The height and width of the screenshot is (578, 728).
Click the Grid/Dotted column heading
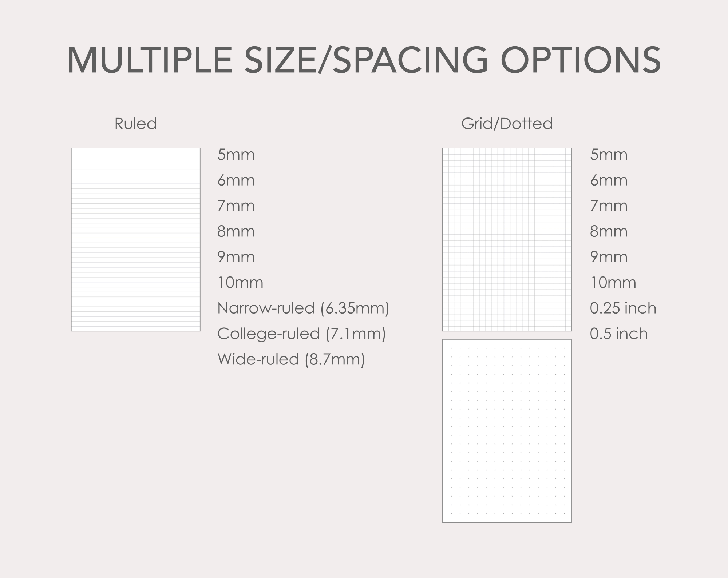tap(507, 124)
